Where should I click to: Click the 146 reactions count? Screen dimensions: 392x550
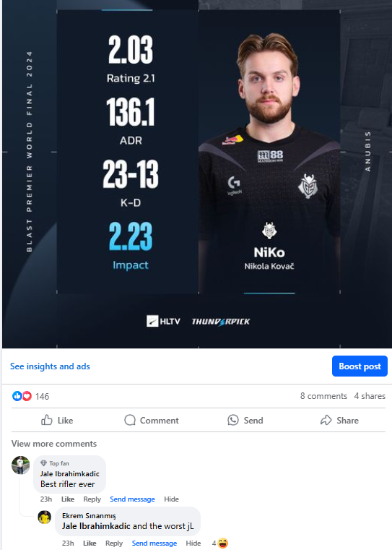pos(42,396)
